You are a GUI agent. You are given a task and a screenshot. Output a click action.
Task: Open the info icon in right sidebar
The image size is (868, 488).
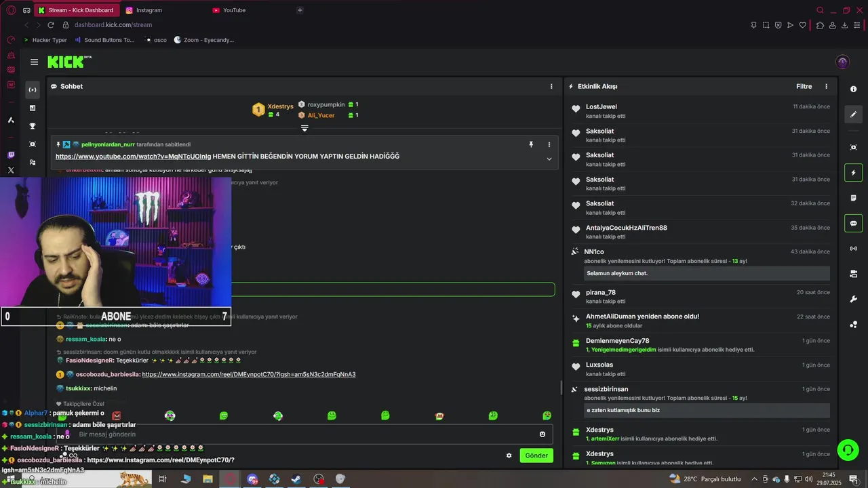pyautogui.click(x=853, y=89)
